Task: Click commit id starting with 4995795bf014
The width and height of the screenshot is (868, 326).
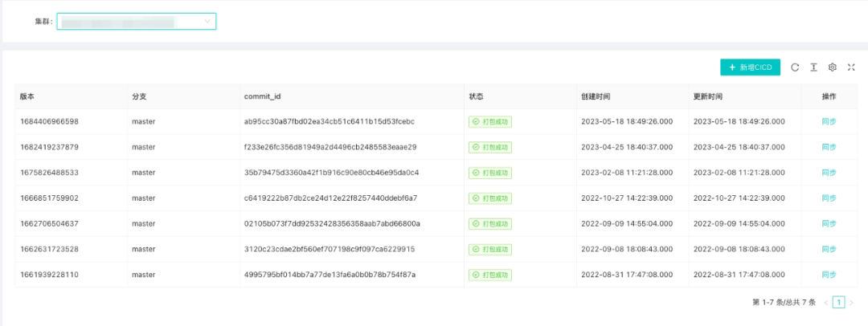Action: pyautogui.click(x=330, y=275)
